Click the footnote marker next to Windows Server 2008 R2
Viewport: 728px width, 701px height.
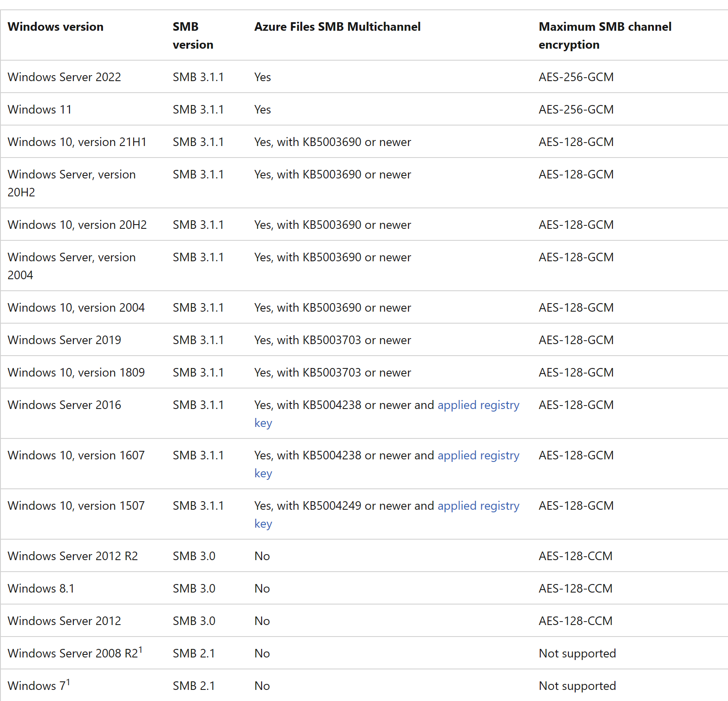141,648
